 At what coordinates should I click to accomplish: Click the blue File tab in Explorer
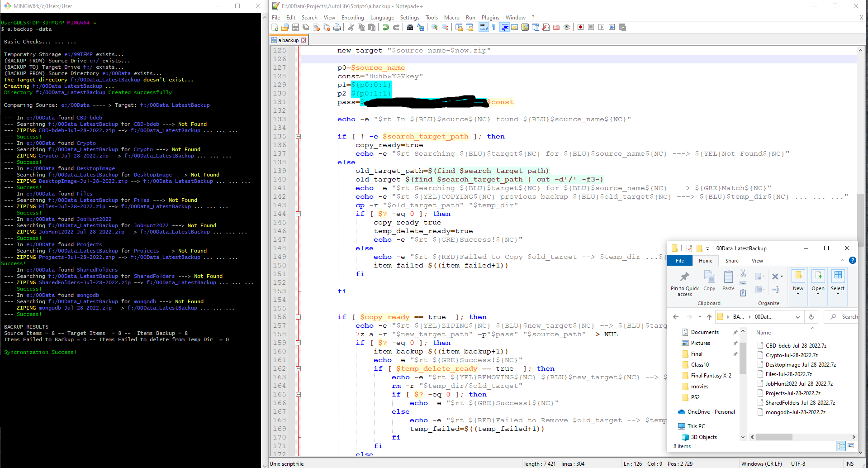click(679, 261)
